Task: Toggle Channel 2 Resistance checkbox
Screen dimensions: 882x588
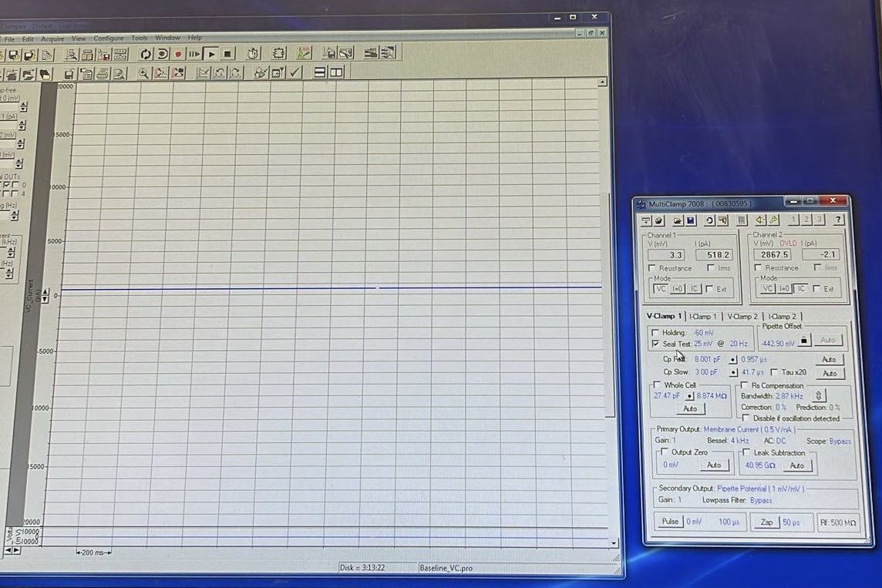Action: [x=758, y=267]
